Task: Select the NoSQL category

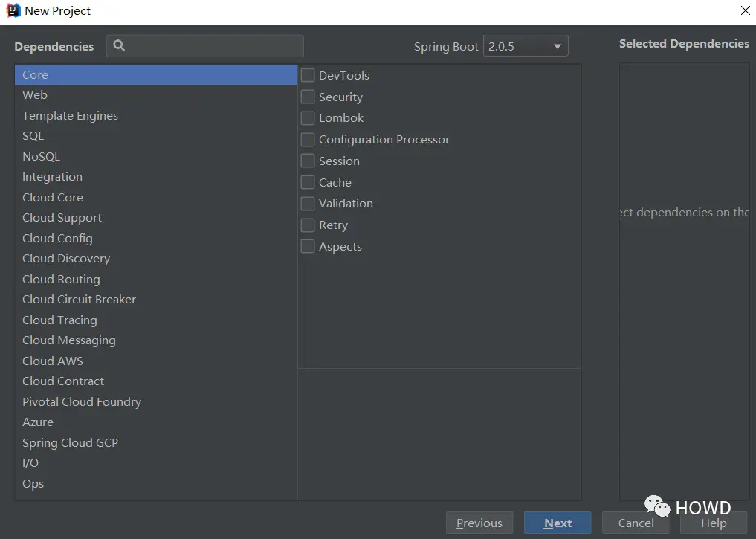Action: [x=156, y=157]
